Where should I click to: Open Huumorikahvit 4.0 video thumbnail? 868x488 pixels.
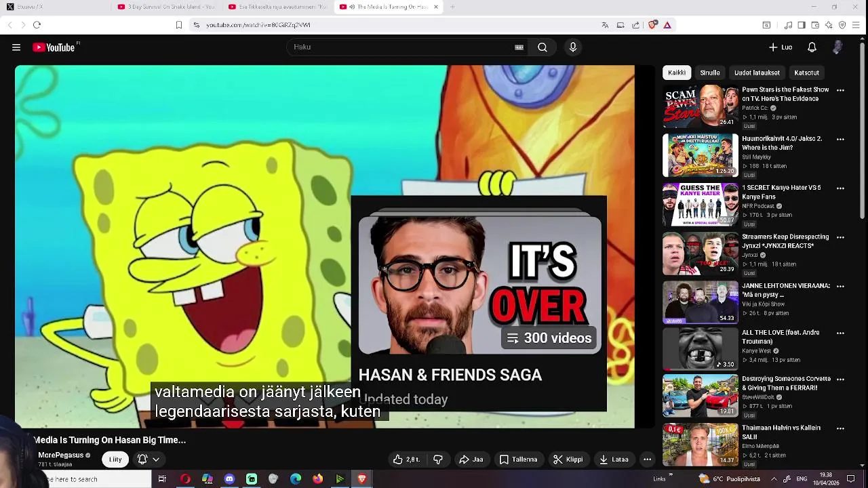701,155
